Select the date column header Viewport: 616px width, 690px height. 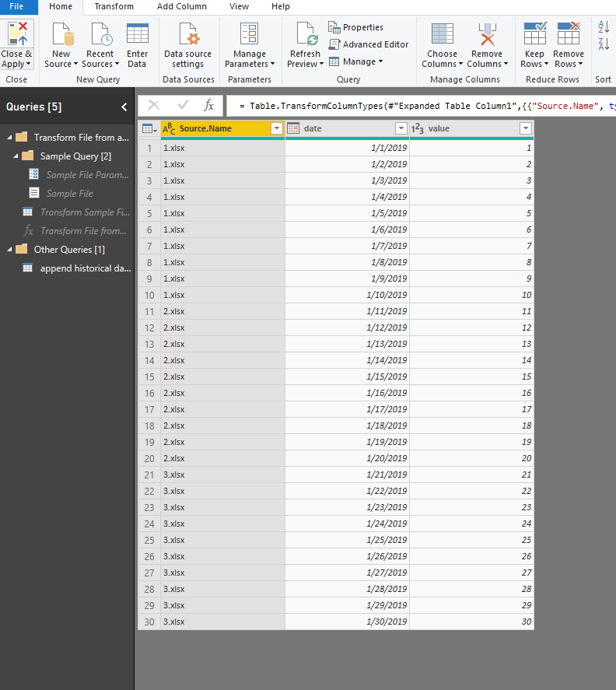pos(347,128)
